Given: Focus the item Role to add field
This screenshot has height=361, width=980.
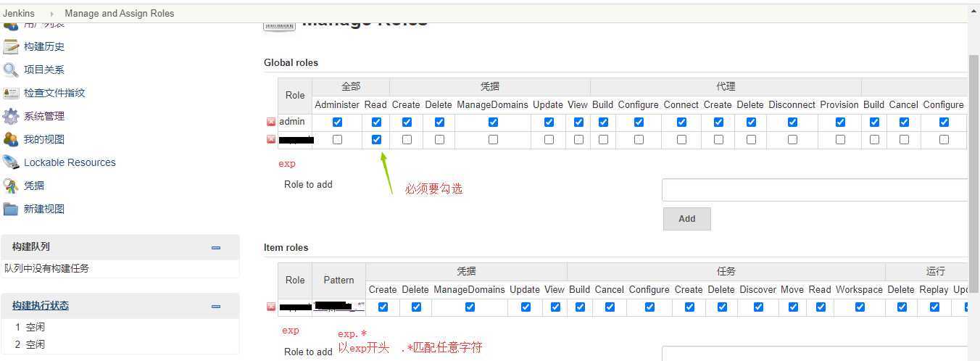Looking at the screenshot, I should (x=815, y=354).
